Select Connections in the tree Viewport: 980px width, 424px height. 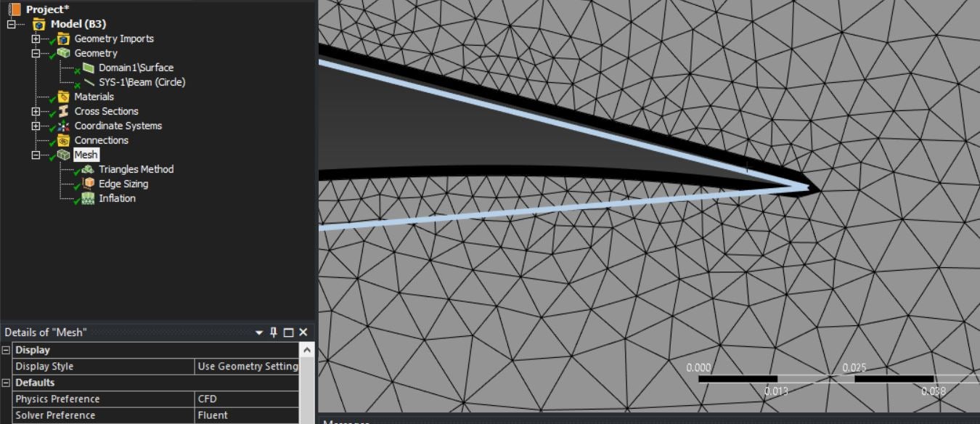[x=101, y=140]
